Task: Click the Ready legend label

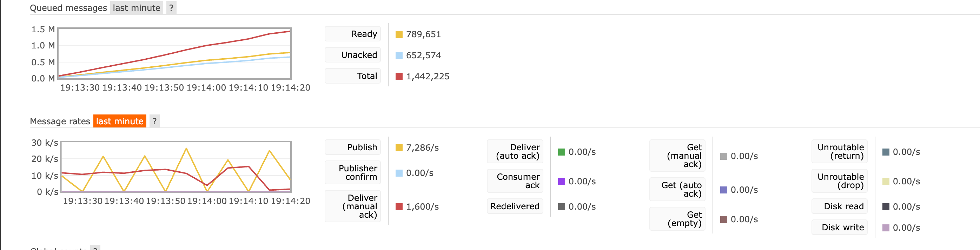Action: [353, 34]
